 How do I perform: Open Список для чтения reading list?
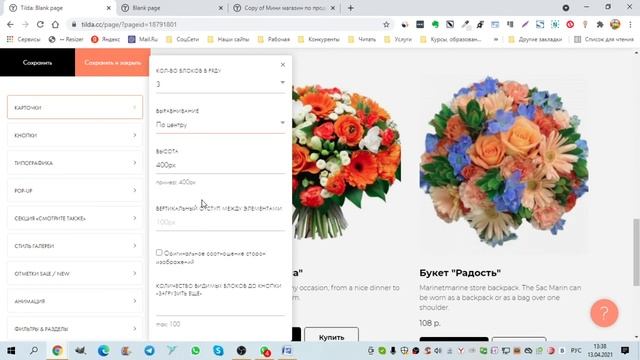tap(604, 39)
